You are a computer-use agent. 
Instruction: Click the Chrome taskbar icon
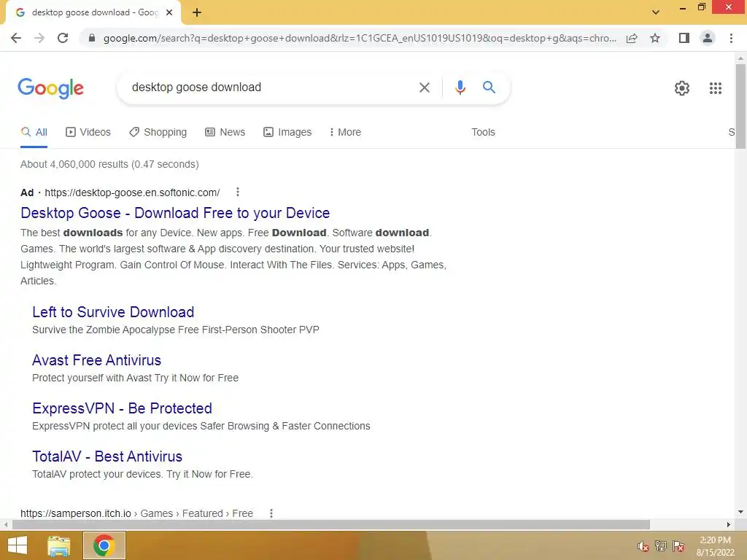104,545
